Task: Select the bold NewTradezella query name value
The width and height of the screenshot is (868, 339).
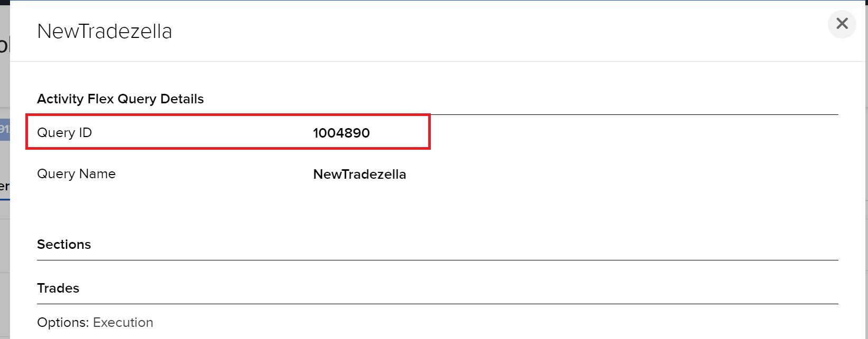Action: [x=359, y=175]
